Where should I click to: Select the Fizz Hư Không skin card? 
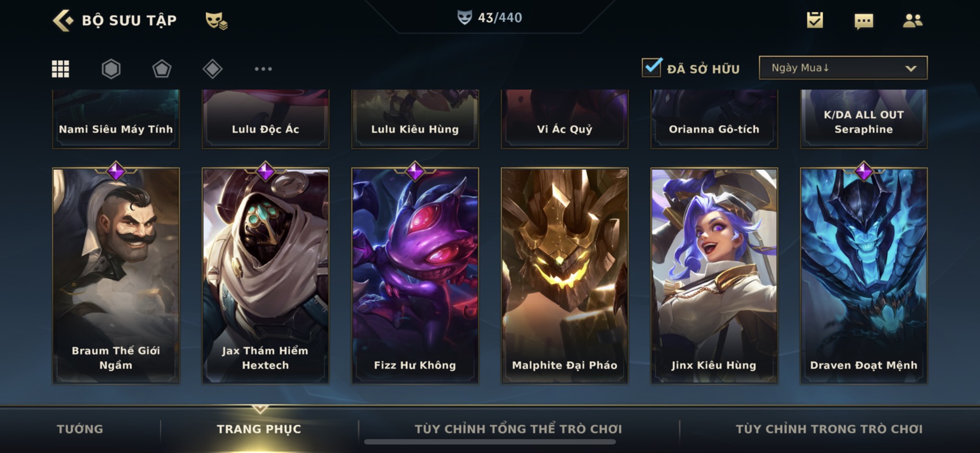click(415, 275)
